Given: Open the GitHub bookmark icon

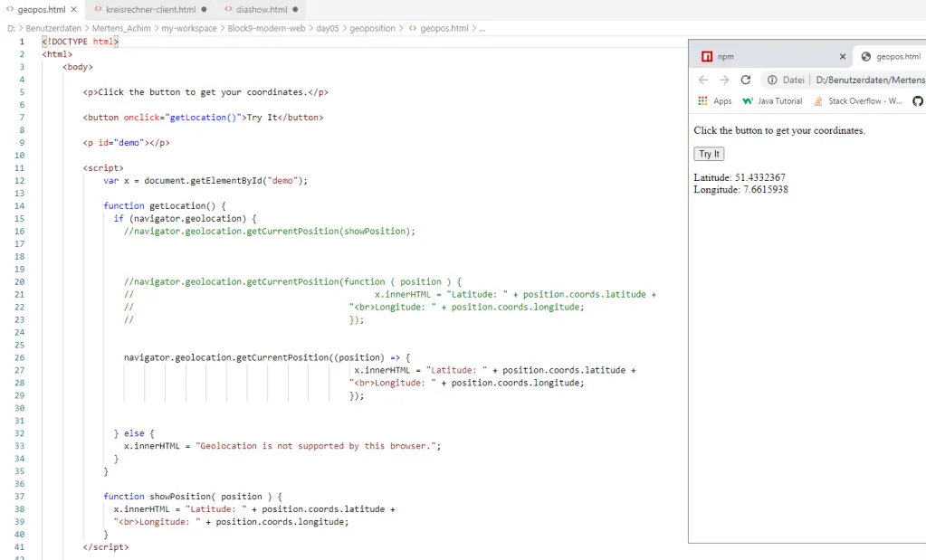Looking at the screenshot, I should point(918,101).
